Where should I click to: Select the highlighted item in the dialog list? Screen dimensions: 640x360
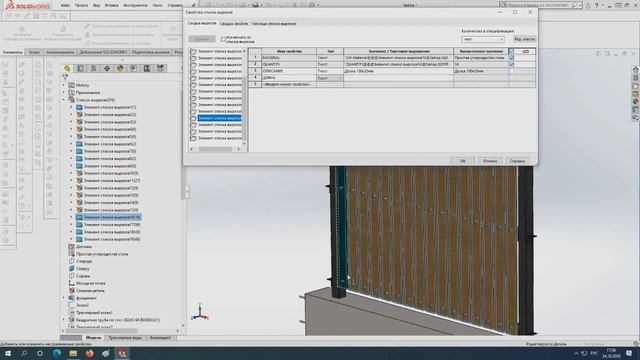click(x=220, y=118)
